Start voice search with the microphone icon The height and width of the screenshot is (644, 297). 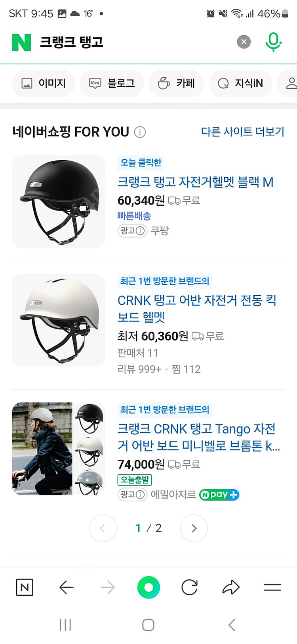273,42
